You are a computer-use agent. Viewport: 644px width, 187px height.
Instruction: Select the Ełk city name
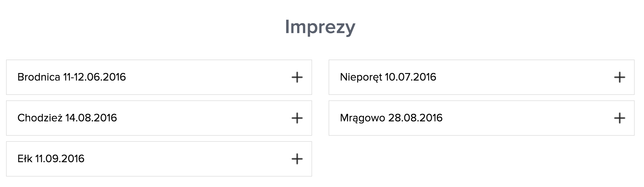click(x=25, y=159)
